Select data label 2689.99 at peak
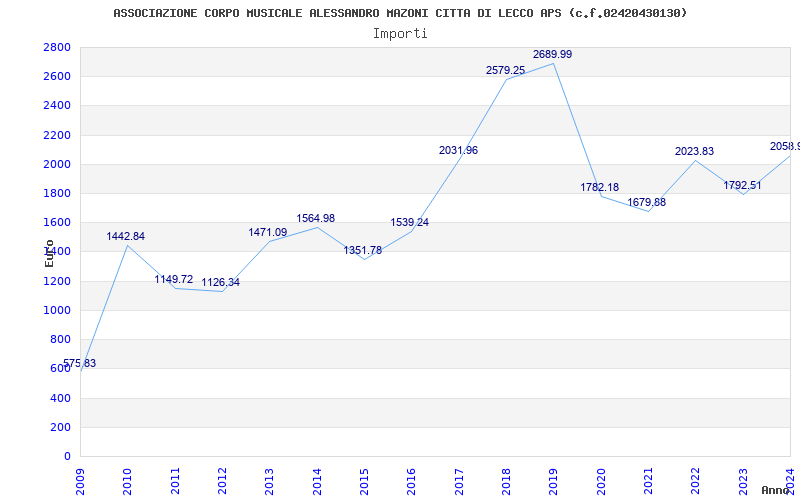The width and height of the screenshot is (800, 500). [x=553, y=54]
